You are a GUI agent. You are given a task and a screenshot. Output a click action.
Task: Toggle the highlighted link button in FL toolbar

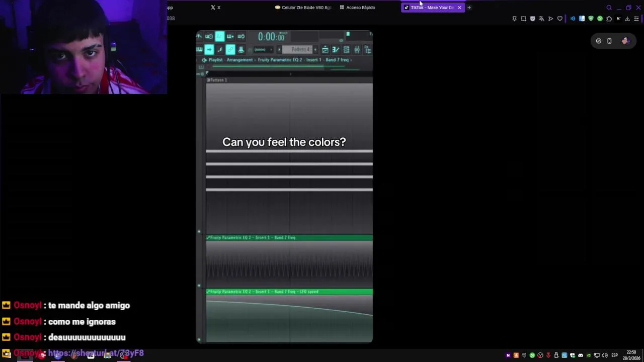[x=230, y=49]
